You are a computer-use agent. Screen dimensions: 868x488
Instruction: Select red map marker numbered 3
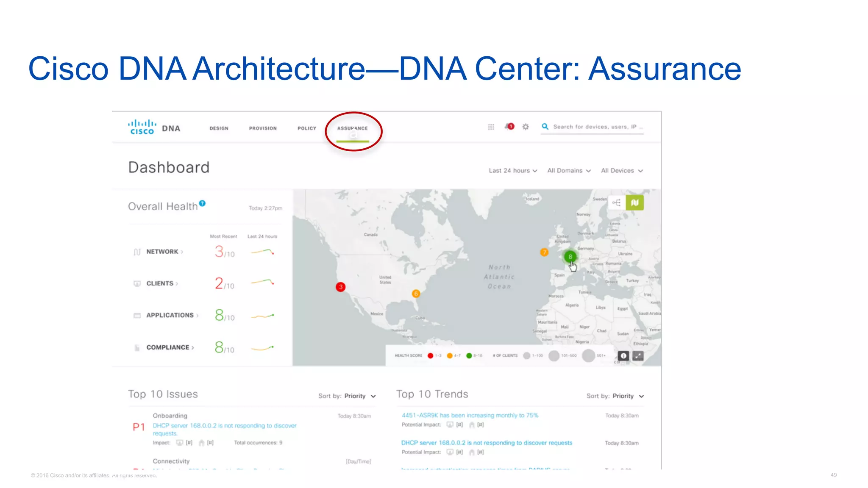point(340,287)
